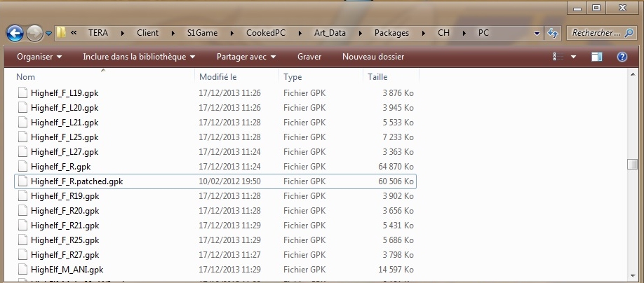
Task: Open help with the question mark icon
Action: click(621, 57)
